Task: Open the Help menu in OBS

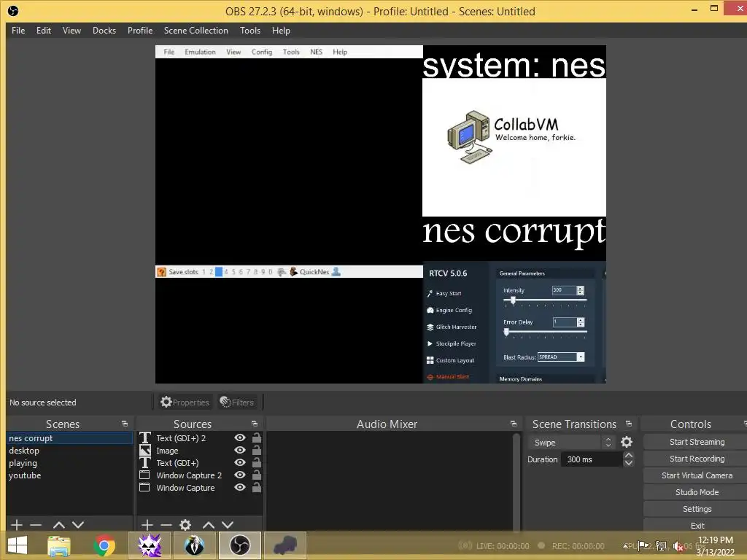Action: point(281,31)
